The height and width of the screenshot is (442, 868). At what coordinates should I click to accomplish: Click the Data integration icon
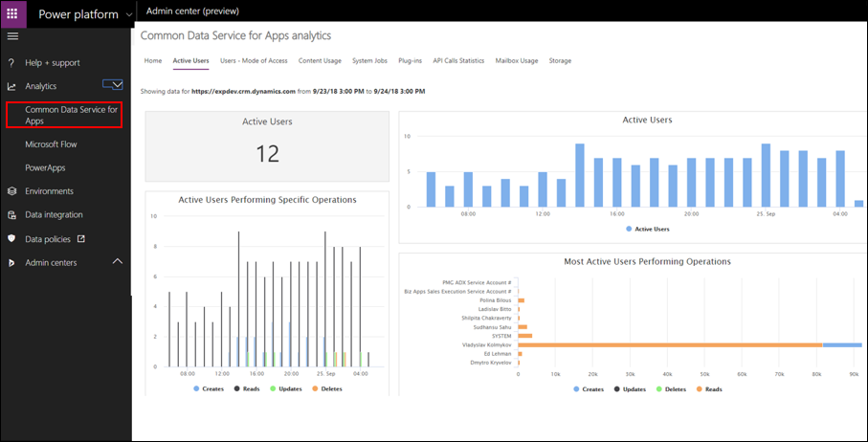click(x=11, y=215)
